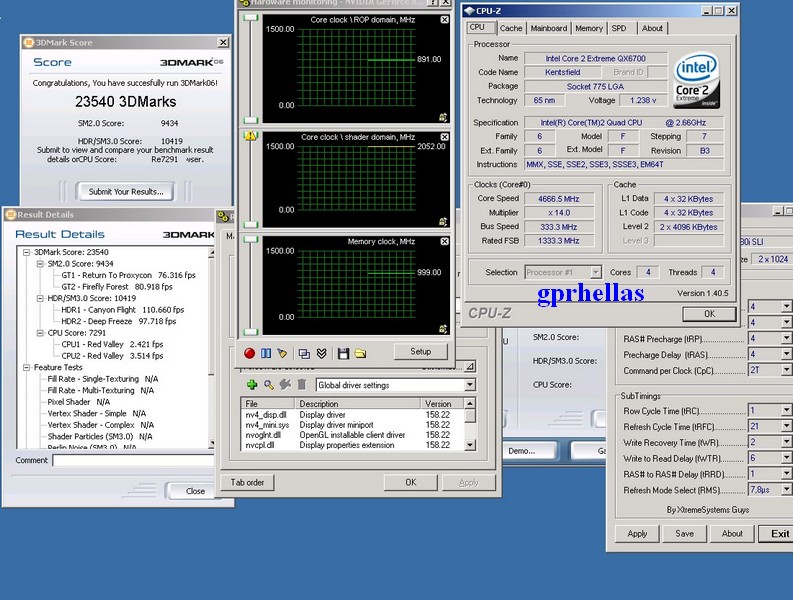
Task: Collapse the SM2.0 Score: 9434 node
Action: (x=40, y=264)
